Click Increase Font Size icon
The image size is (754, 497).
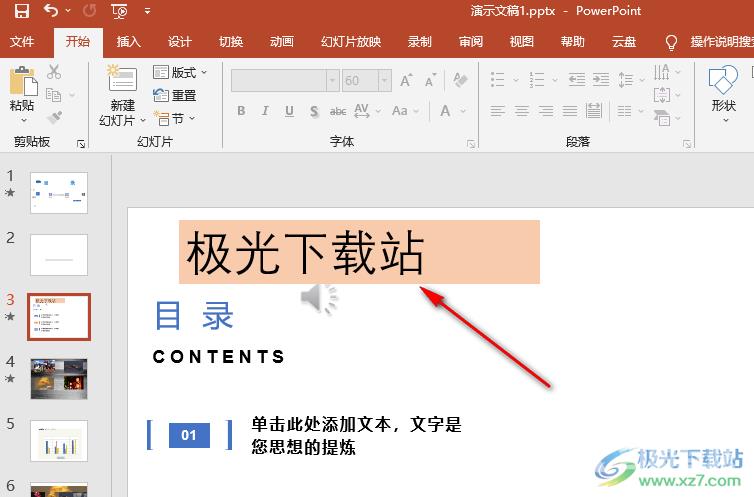click(406, 80)
